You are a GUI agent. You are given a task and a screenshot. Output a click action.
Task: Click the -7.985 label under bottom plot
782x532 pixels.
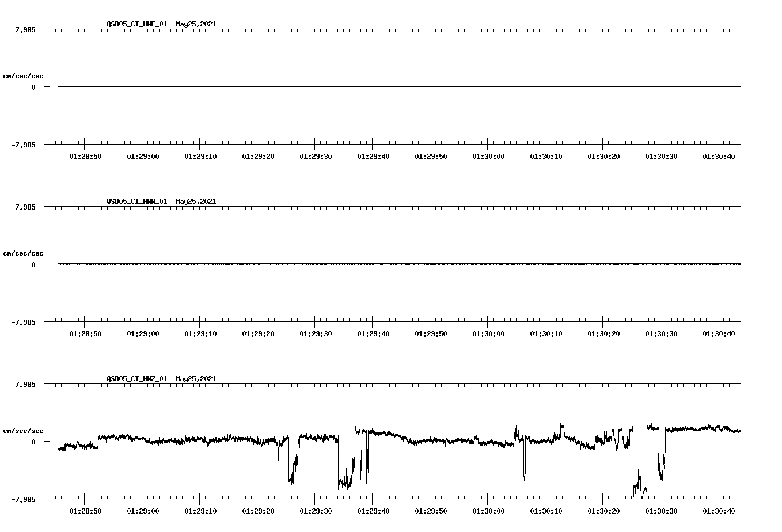24,499
